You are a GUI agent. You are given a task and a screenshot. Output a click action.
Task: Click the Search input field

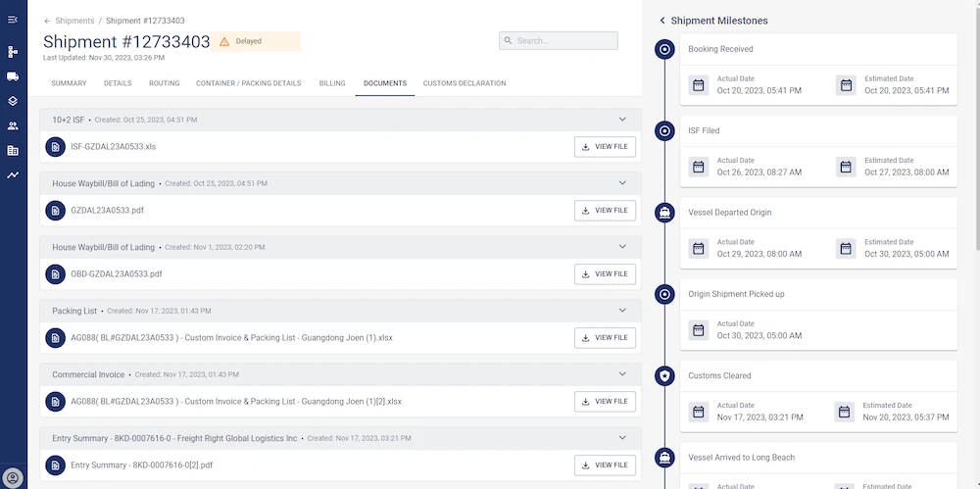pos(559,40)
